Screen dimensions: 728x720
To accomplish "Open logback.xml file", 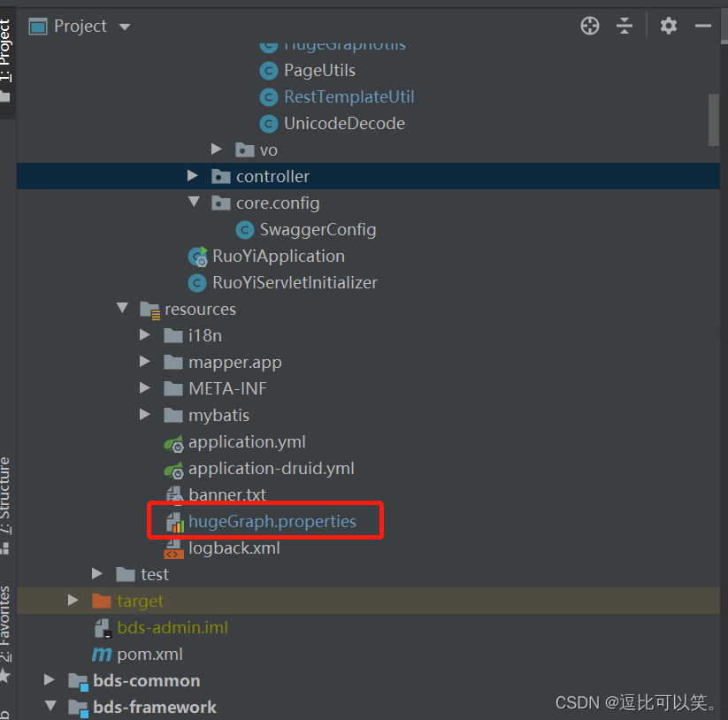I will [x=234, y=548].
